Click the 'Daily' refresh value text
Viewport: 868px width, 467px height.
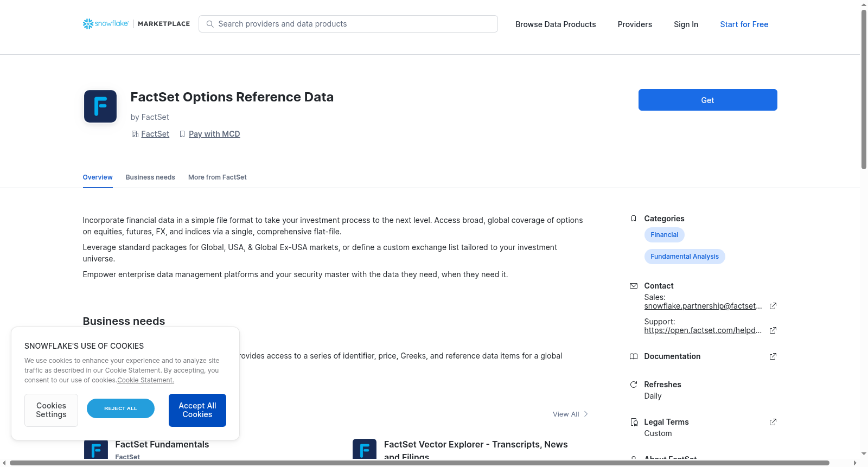click(x=653, y=396)
